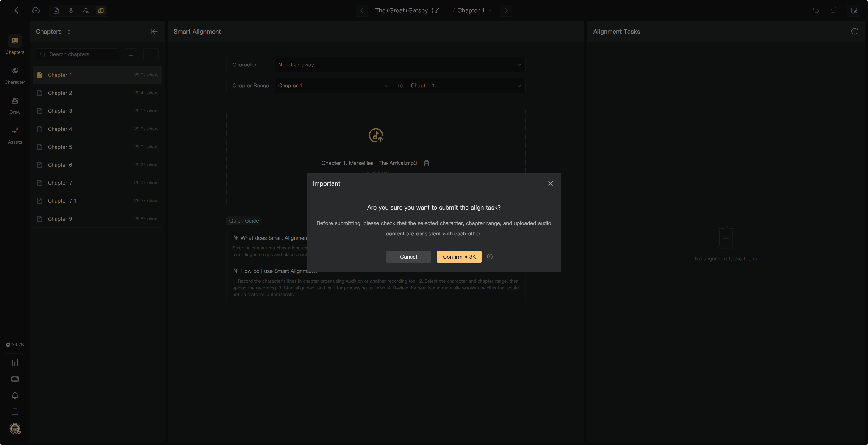Click the 34.7K credits balance

[x=15, y=345]
